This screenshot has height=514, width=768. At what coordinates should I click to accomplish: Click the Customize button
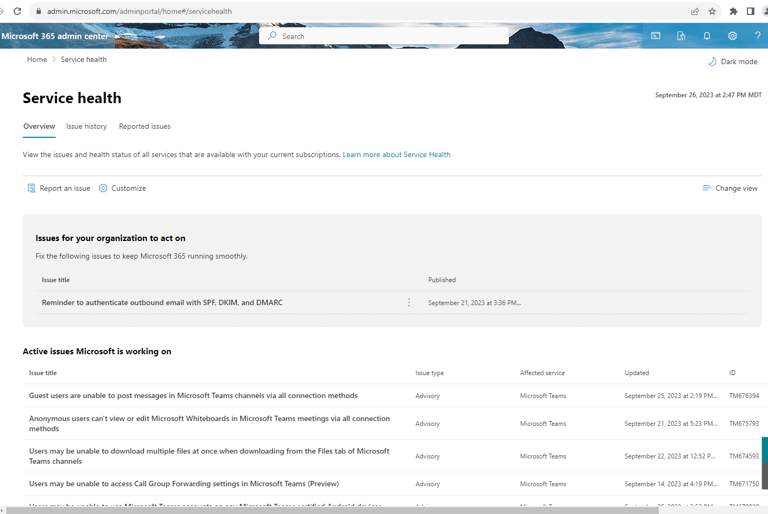[x=122, y=188]
